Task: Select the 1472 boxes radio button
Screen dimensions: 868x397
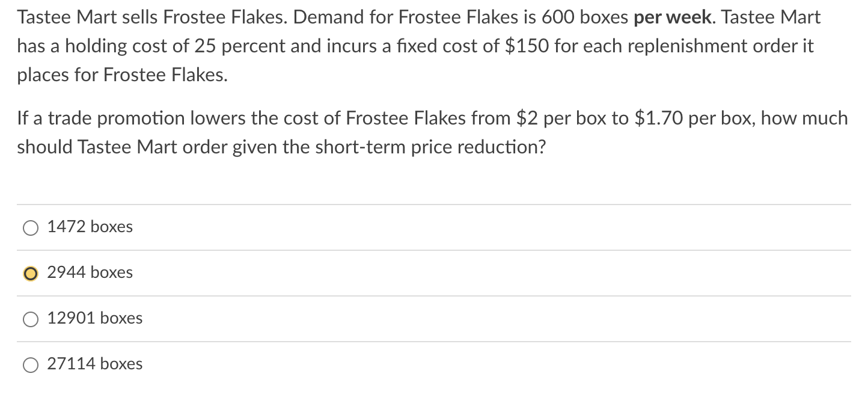Action: click(29, 228)
